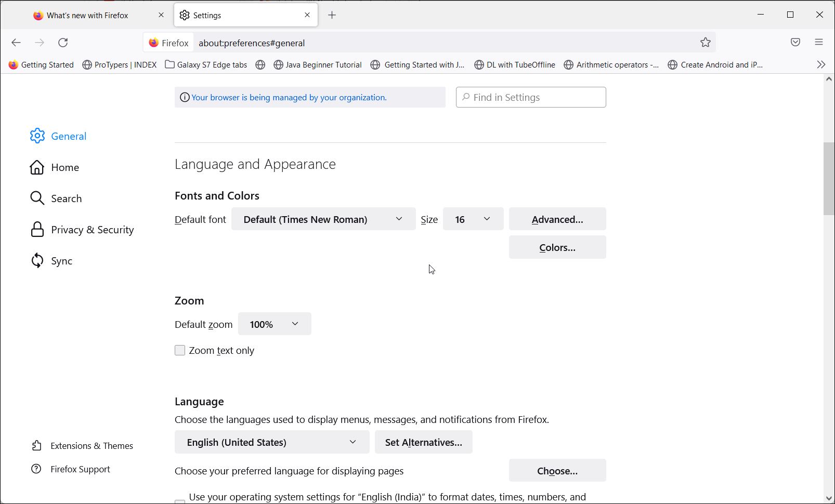The height and width of the screenshot is (504, 835).
Task: Click the vertical scrollbar thumb
Action: (x=829, y=178)
